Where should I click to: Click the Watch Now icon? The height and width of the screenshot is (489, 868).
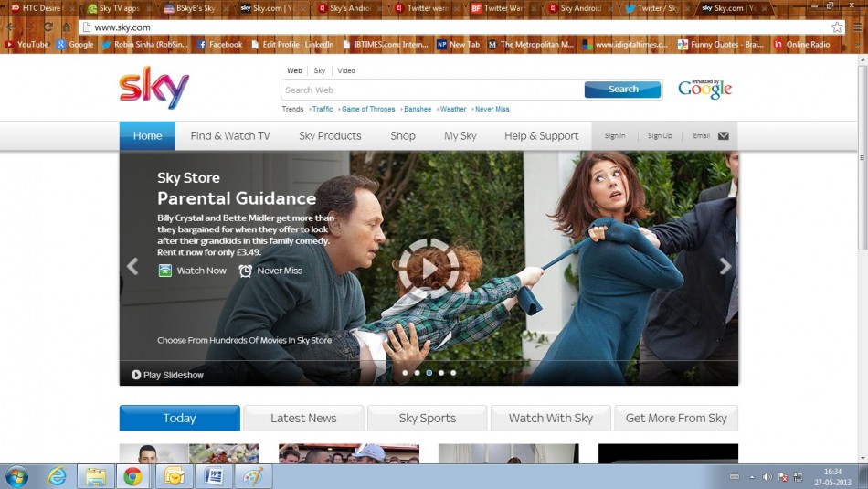(x=165, y=271)
